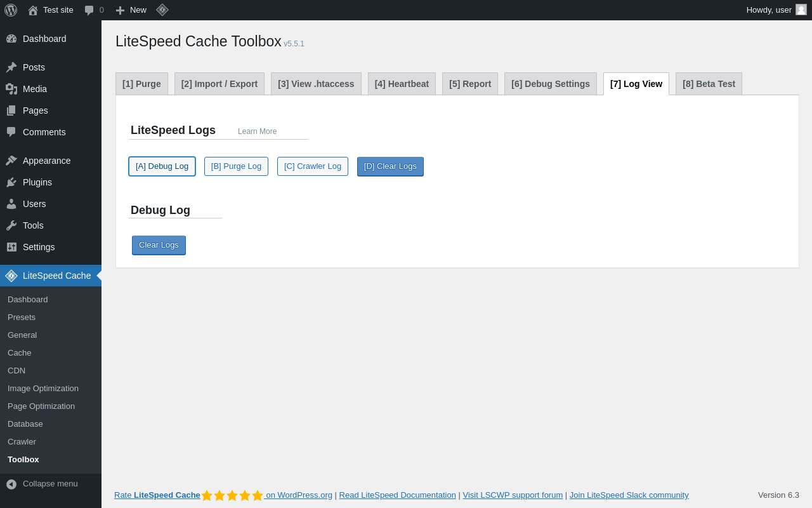Screen dimensions: 812x508
Task: Switch to the [1] Purge tab
Action: click(x=141, y=84)
